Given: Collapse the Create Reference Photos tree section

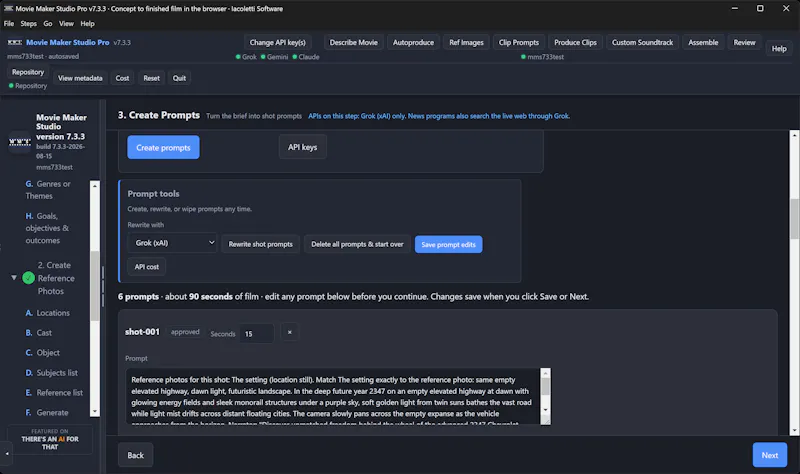Looking at the screenshot, I should (x=14, y=278).
